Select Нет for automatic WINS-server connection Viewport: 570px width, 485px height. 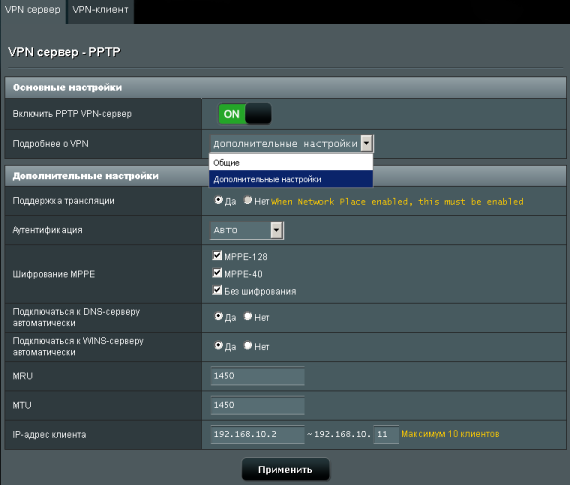click(248, 345)
